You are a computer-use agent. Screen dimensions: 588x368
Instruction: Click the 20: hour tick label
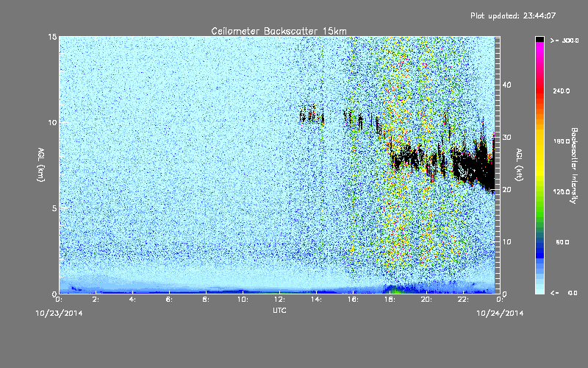point(426,300)
